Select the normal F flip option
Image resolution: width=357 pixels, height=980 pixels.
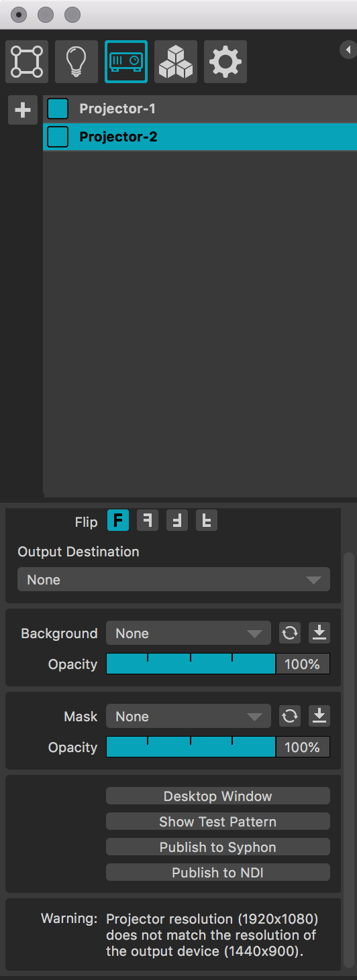coord(118,520)
